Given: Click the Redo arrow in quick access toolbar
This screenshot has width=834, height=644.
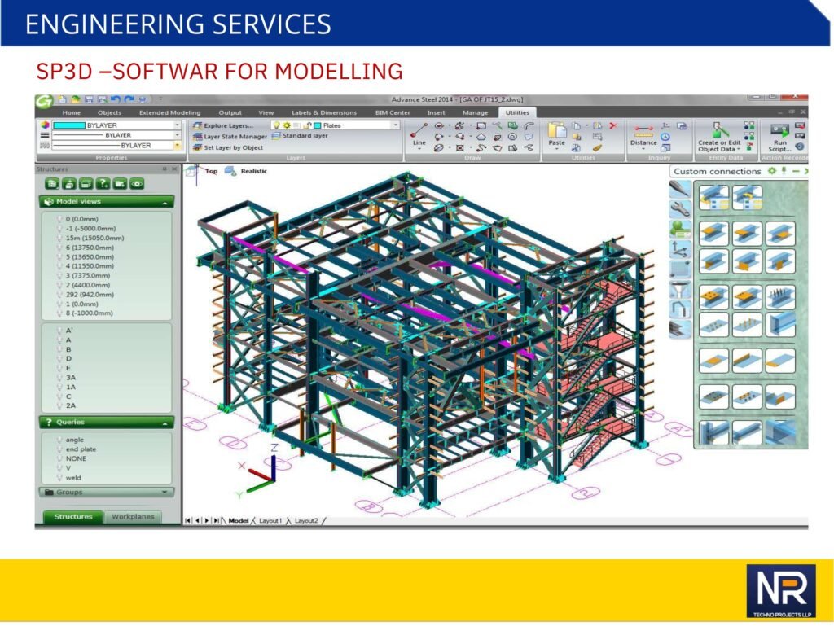Looking at the screenshot, I should tap(129, 99).
